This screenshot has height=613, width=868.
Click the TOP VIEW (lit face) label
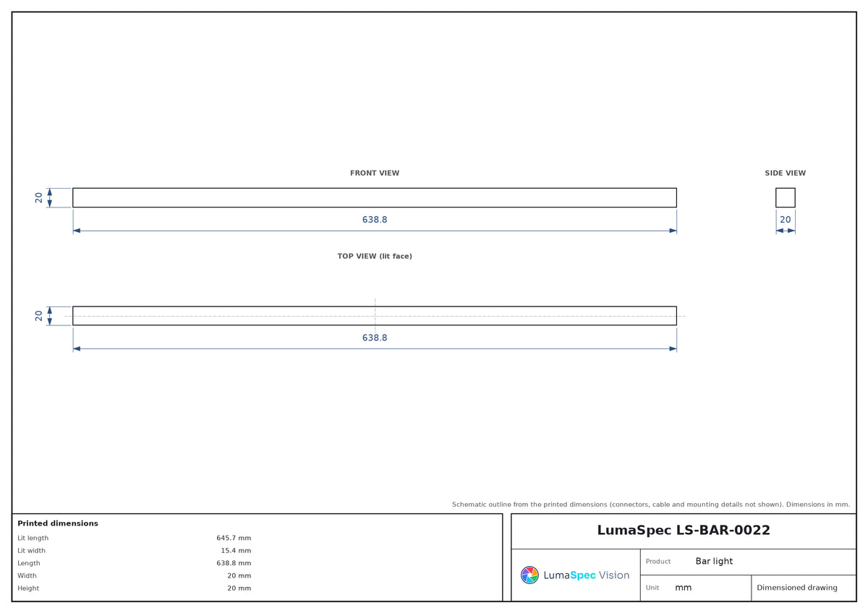tap(375, 257)
